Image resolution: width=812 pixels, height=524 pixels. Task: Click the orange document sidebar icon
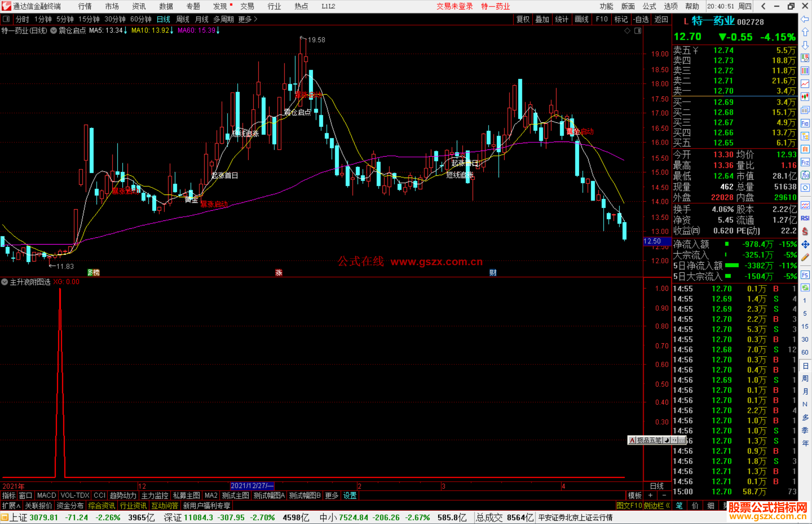[x=805, y=149]
